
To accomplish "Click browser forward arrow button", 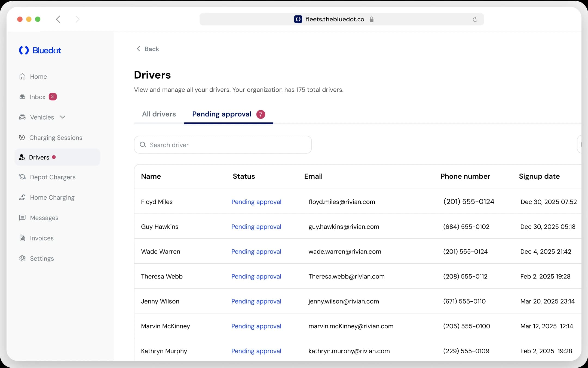I will point(78,19).
